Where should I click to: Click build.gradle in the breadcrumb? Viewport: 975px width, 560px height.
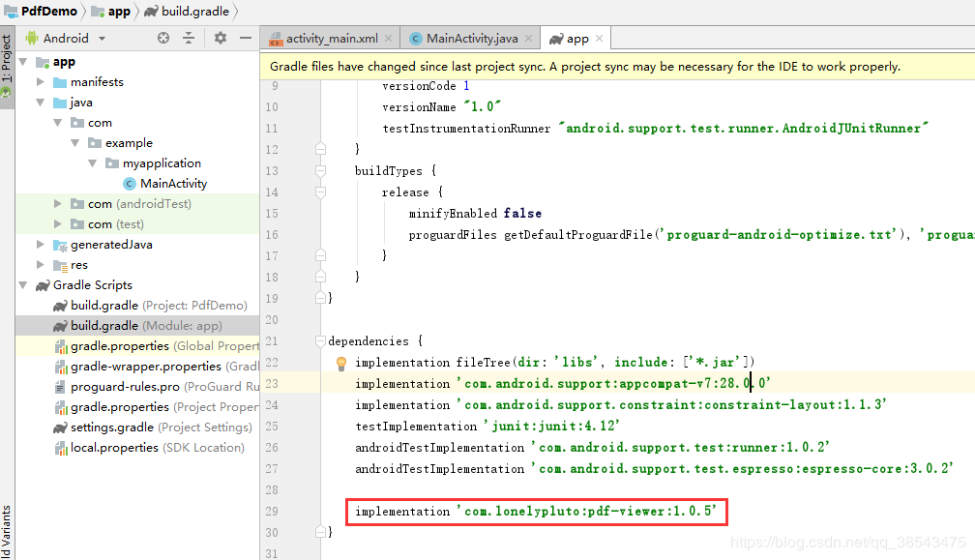point(195,12)
